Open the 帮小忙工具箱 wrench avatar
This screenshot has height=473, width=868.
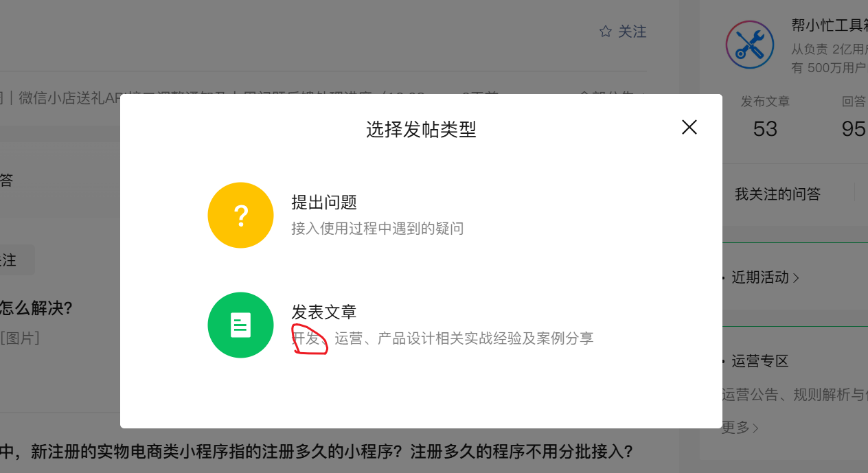(x=750, y=44)
